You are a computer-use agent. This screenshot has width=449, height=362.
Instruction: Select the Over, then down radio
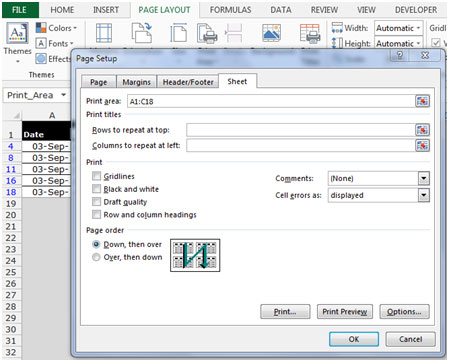pyautogui.click(x=96, y=257)
